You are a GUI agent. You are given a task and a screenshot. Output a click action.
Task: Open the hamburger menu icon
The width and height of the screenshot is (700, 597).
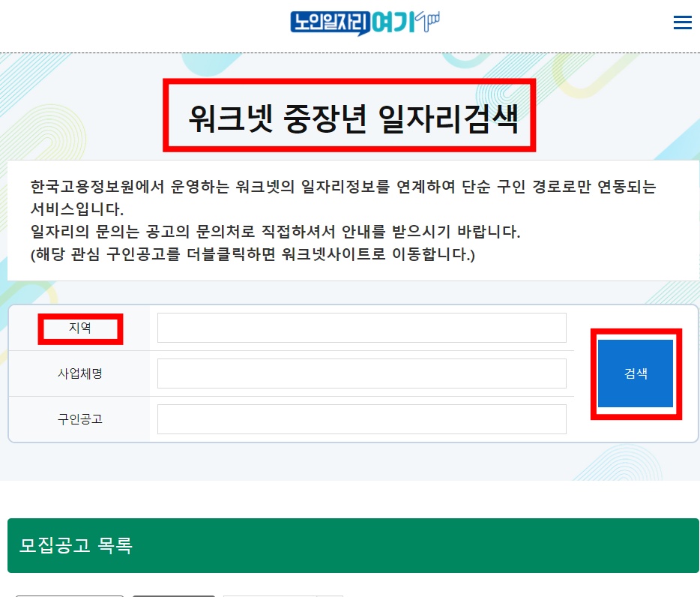682,22
